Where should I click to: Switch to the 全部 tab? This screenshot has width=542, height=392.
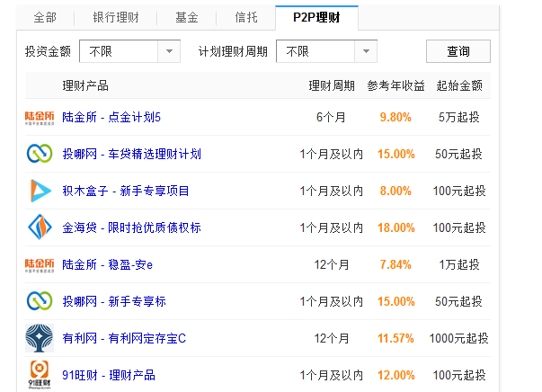click(45, 17)
